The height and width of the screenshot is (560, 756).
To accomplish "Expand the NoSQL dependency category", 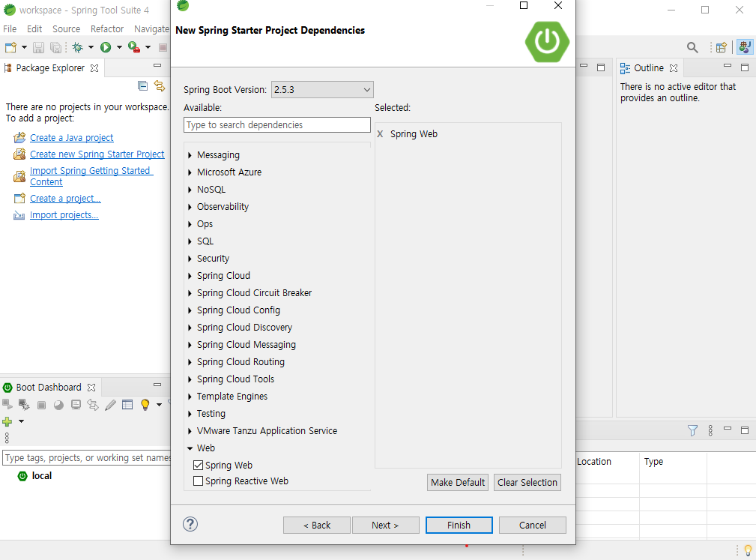I will click(190, 190).
